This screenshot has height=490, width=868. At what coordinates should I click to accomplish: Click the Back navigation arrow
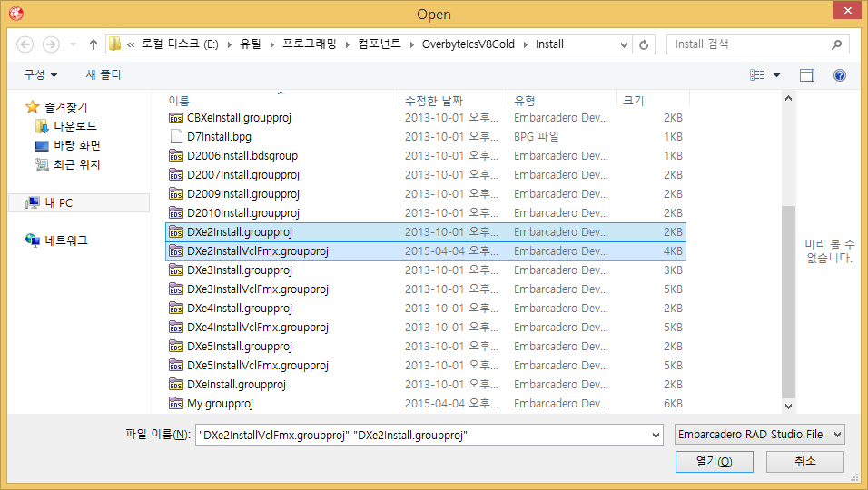pyautogui.click(x=25, y=44)
